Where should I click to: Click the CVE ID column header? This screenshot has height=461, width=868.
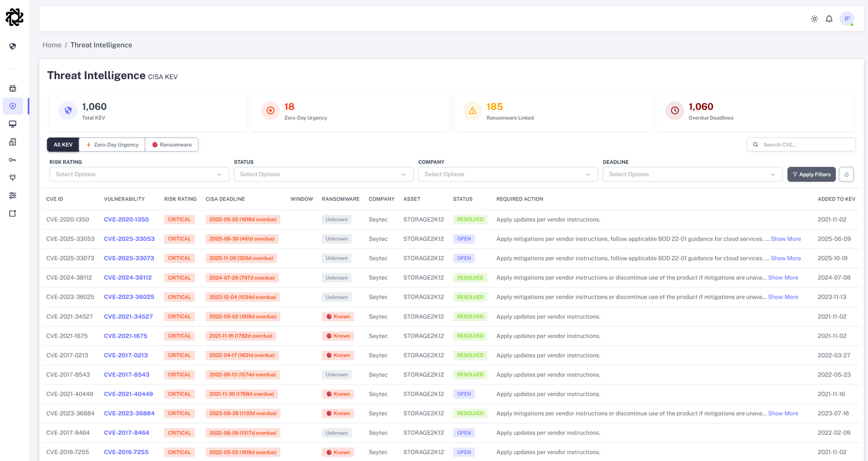[55, 199]
